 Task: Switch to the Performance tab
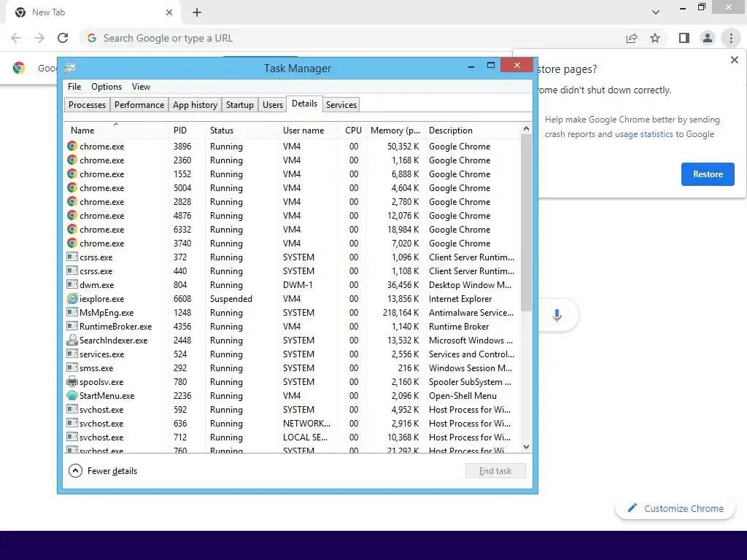click(139, 105)
